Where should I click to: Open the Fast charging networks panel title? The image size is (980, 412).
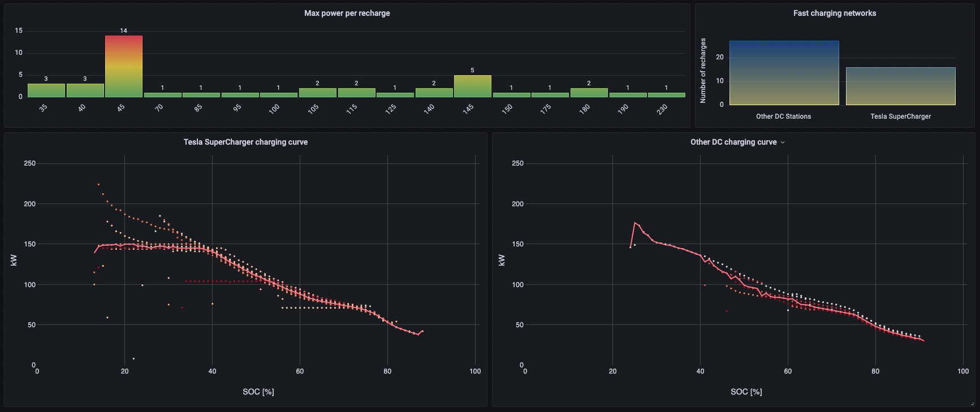point(834,13)
